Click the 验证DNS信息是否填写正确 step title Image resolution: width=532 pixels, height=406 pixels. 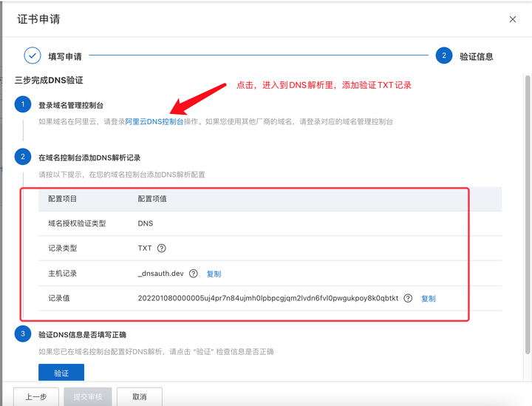click(82, 335)
